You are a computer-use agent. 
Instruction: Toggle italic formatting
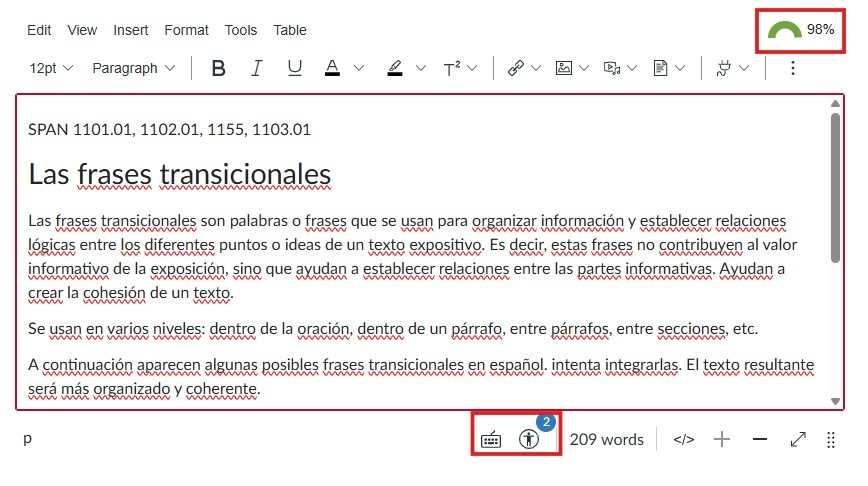[256, 68]
